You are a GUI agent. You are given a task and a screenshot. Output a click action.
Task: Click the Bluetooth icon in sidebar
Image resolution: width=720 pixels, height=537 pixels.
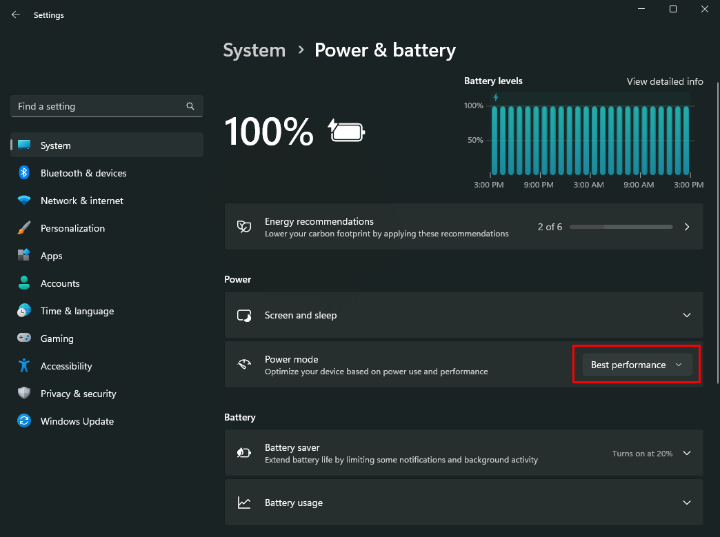(x=24, y=173)
